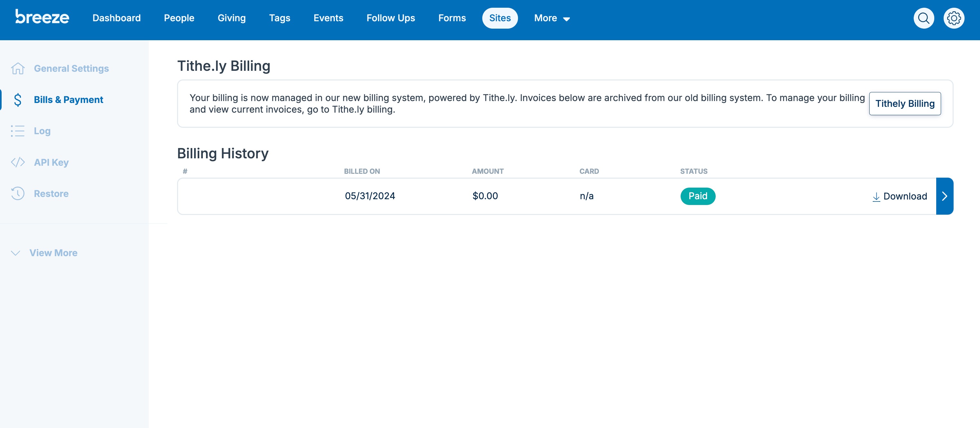980x428 pixels.
Task: Switch to the Giving tab
Action: pos(231,18)
